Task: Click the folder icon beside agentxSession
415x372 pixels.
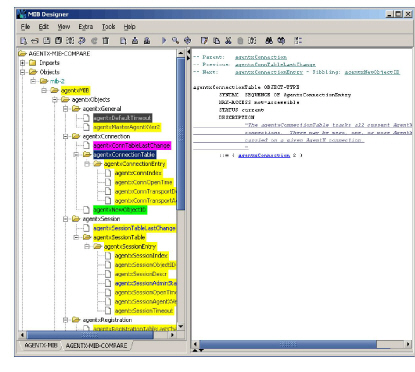Action: [76, 219]
